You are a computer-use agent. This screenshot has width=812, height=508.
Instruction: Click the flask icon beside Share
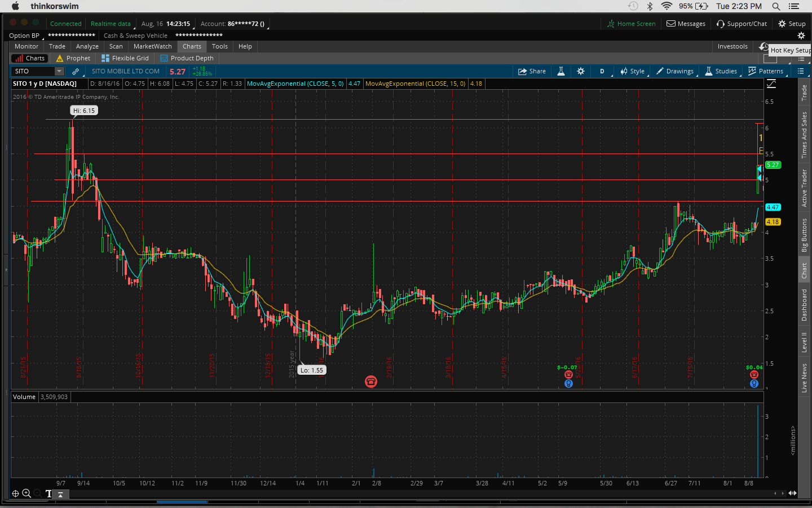(x=561, y=71)
